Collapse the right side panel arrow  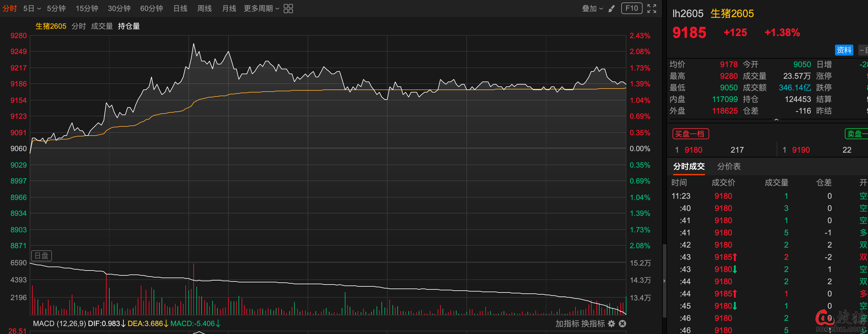tap(665, 281)
